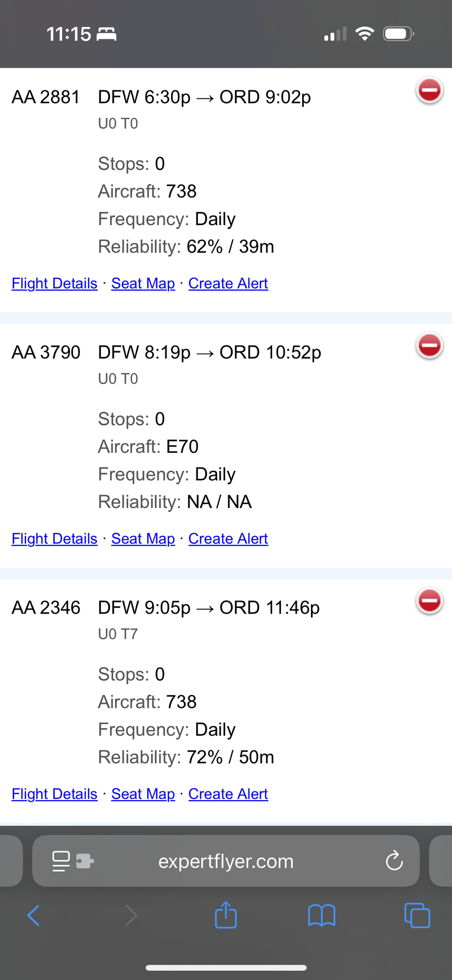452x980 pixels.
Task: Tap the Safari reload icon
Action: point(394,861)
